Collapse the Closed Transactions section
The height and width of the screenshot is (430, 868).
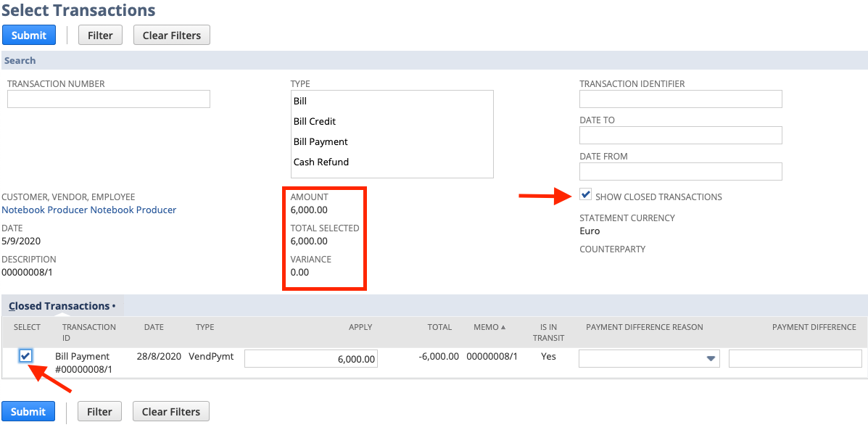coord(62,305)
